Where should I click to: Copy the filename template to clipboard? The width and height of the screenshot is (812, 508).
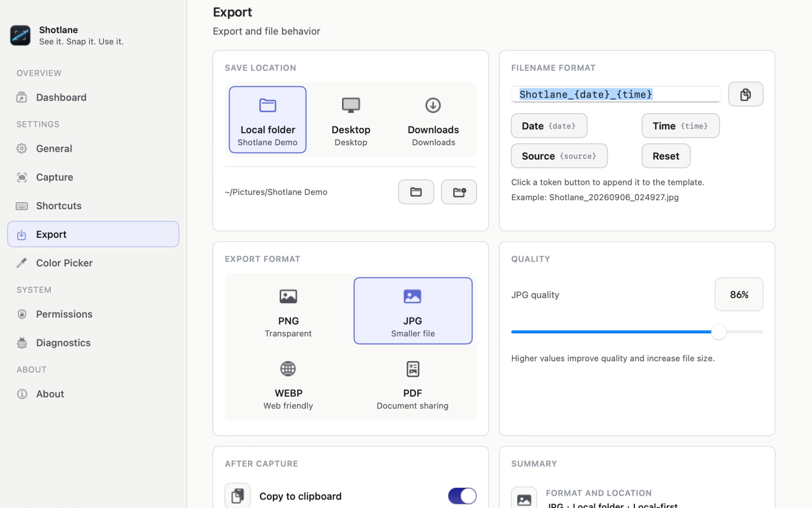746,94
